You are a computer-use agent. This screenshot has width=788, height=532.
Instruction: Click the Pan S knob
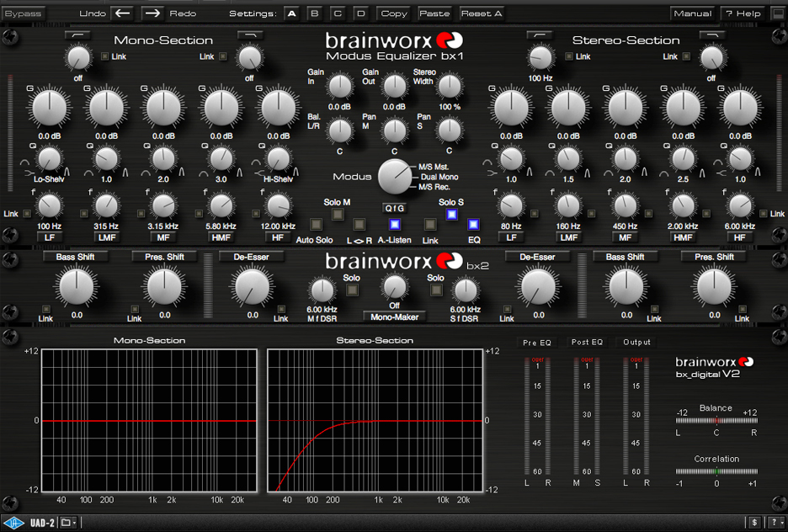(450, 130)
